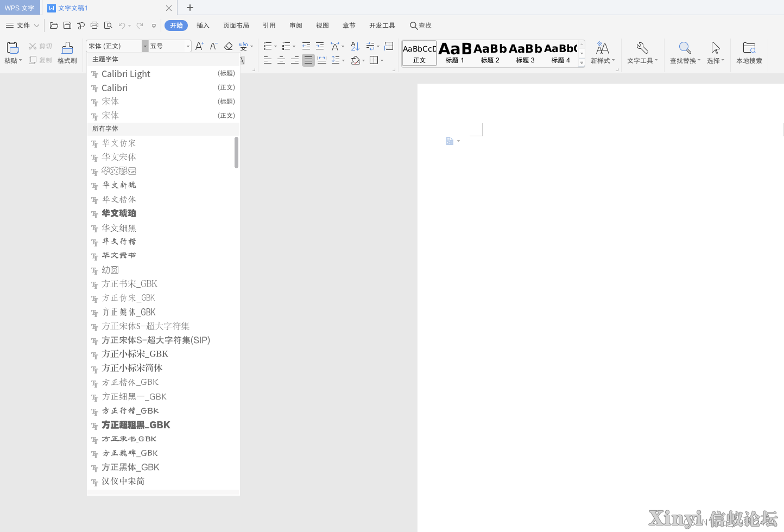Toggle justified alignment

pos(308,60)
